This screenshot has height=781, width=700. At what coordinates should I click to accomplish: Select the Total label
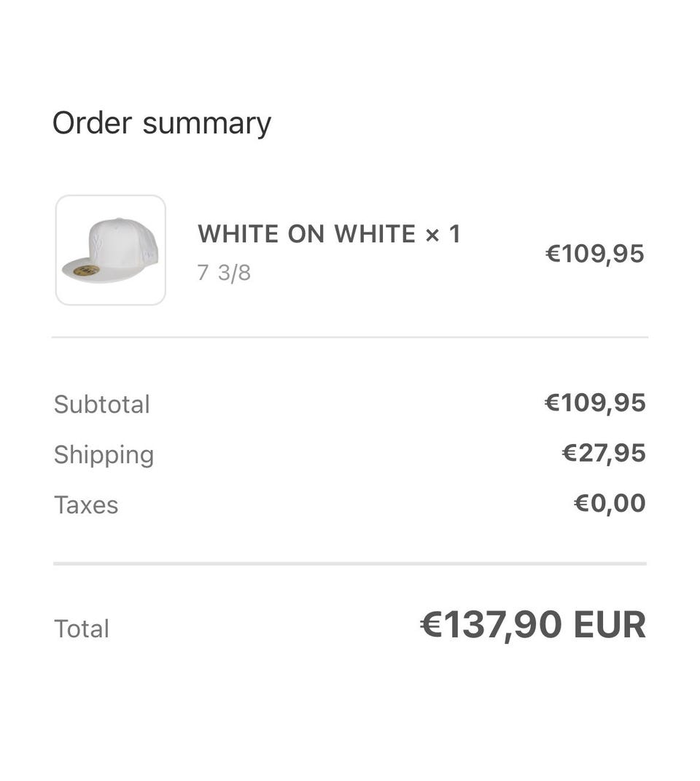(x=82, y=629)
